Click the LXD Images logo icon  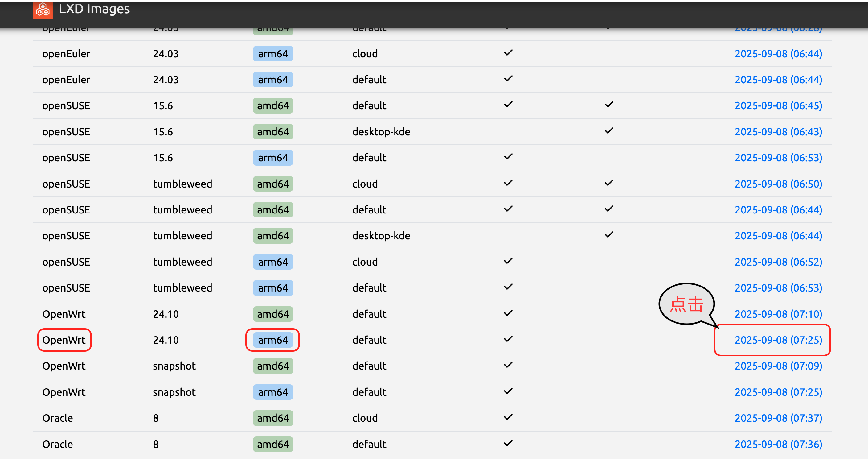[43, 10]
